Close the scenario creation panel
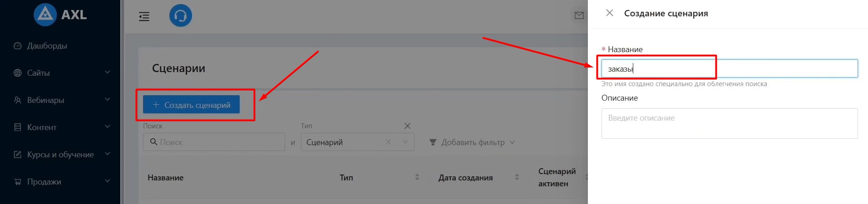This screenshot has width=868, height=204. tap(610, 13)
